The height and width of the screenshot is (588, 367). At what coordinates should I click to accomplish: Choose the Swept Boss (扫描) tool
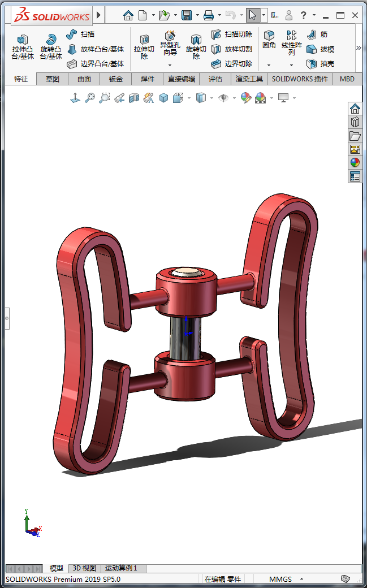pos(80,34)
